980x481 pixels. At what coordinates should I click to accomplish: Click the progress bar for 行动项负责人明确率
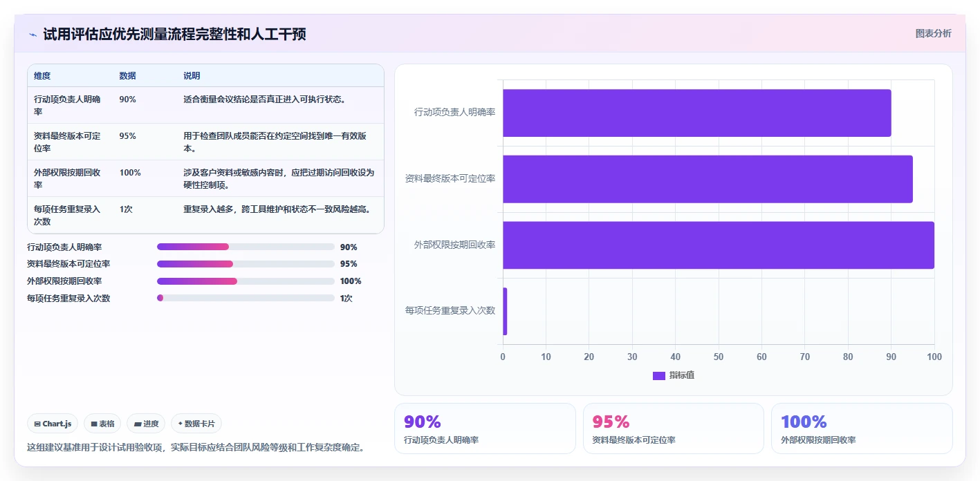click(246, 247)
